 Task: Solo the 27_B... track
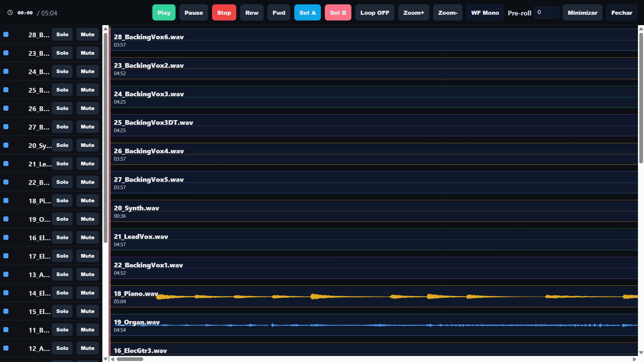pyautogui.click(x=62, y=127)
